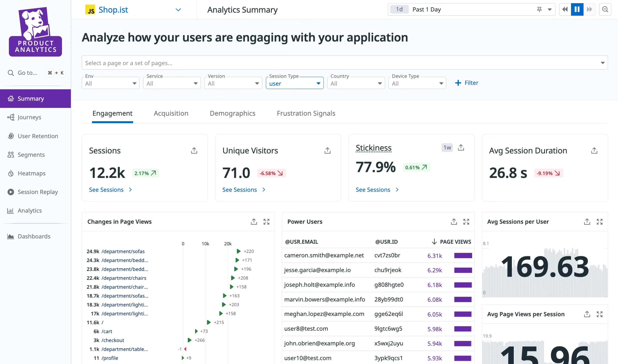Viewport: 618px width, 364px height.
Task: Expand the Shop.ist application selector
Action: (x=178, y=10)
